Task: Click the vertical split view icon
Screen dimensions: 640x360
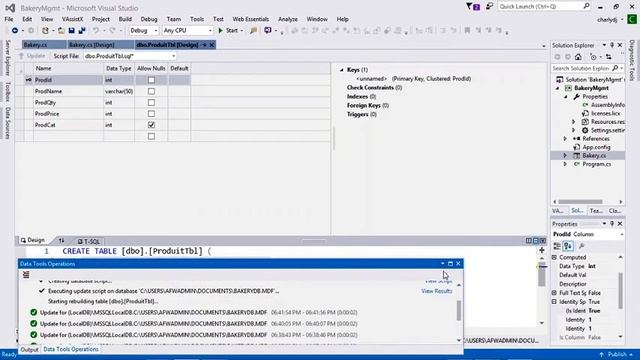Action: pos(529,241)
